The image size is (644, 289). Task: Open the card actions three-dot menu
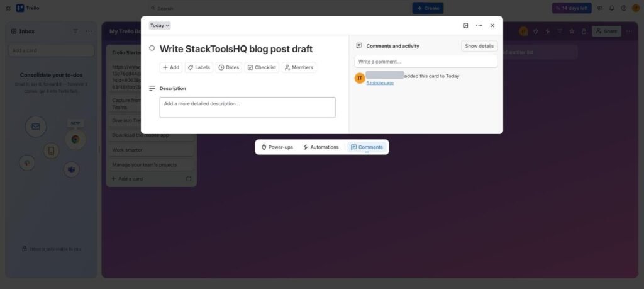479,25
